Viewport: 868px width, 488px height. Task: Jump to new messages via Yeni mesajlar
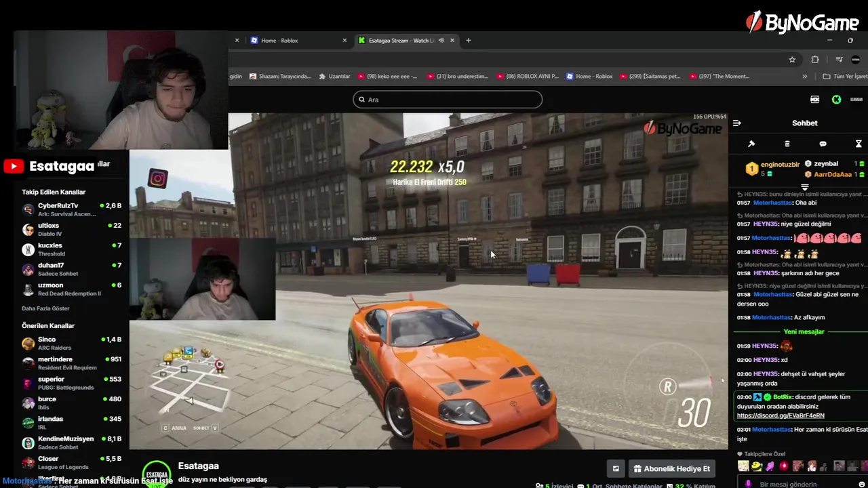[804, 331]
